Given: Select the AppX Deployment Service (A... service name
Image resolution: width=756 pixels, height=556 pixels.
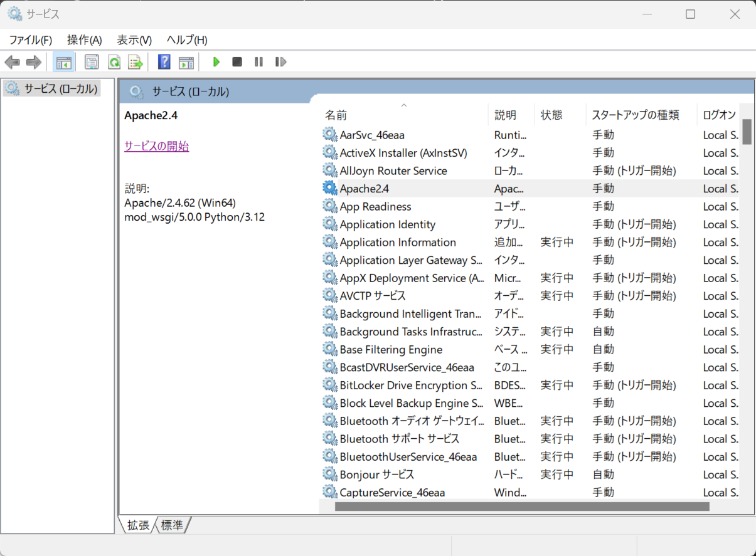Looking at the screenshot, I should 412,278.
